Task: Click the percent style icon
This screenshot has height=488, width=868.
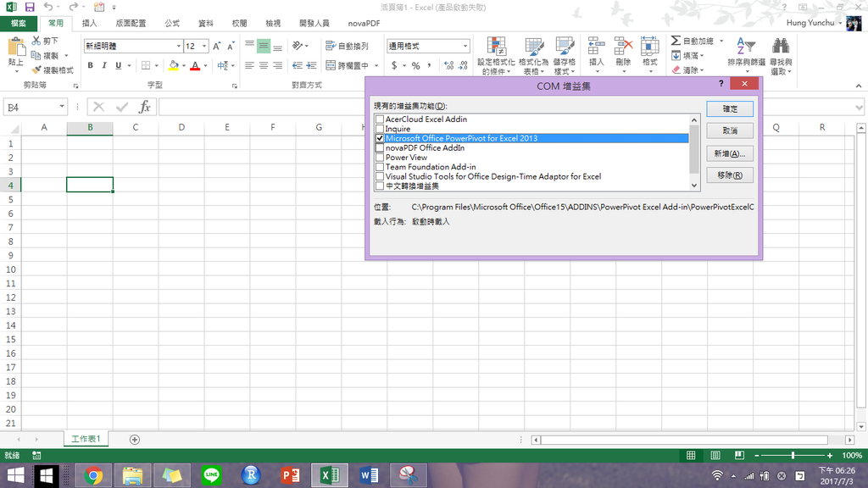Action: 415,65
